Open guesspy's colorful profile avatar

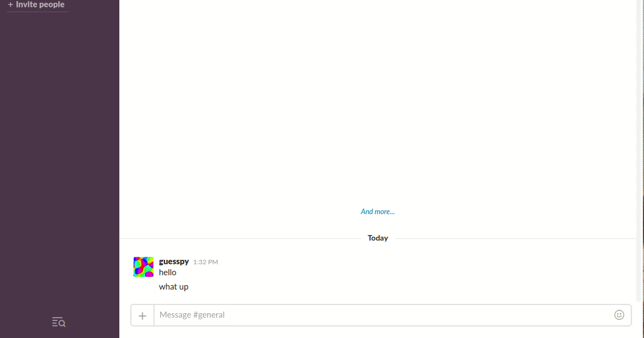144,267
